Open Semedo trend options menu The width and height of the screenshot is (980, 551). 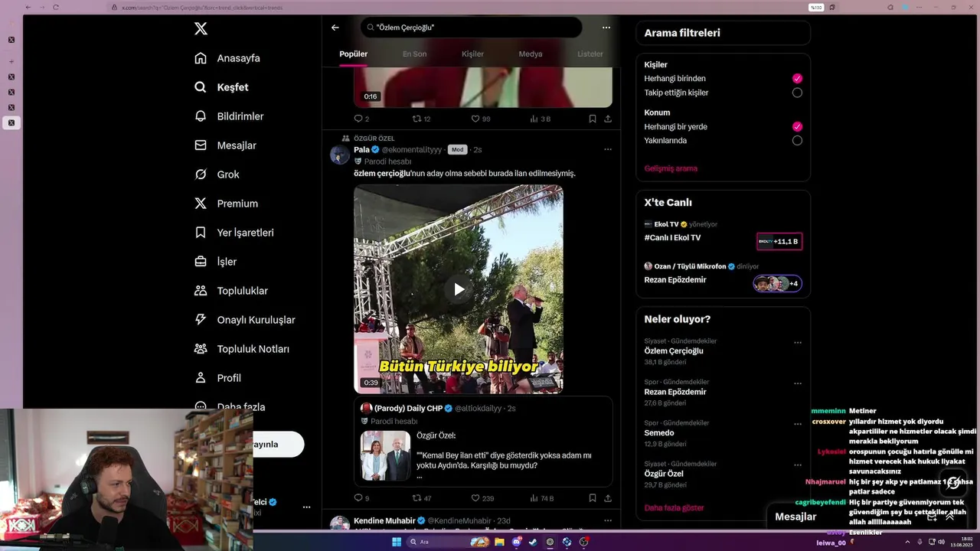798,425
